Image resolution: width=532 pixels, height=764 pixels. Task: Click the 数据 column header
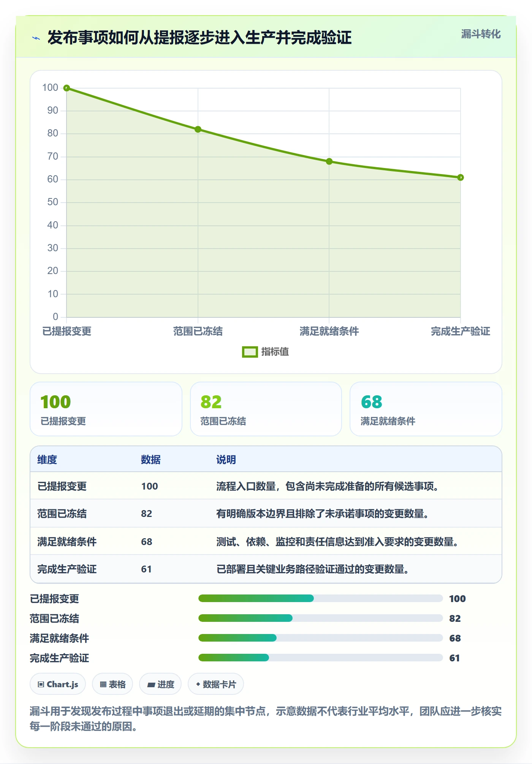151,460
